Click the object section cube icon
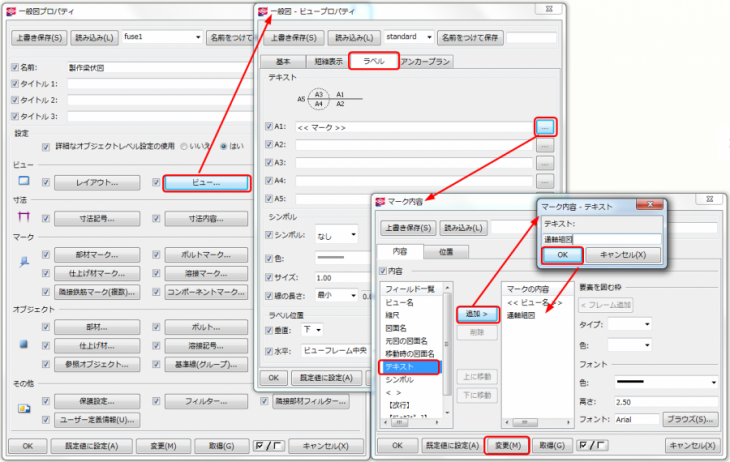The image size is (730, 462). [24, 344]
